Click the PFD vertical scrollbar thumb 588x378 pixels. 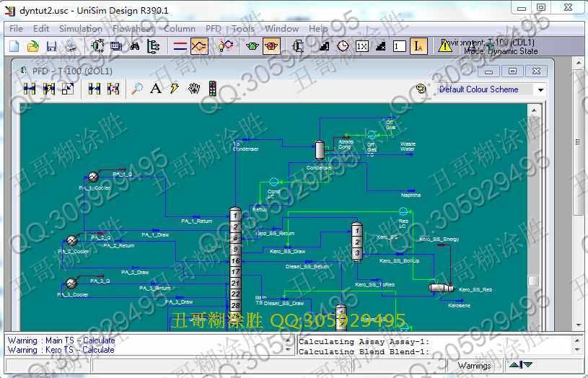[534, 281]
